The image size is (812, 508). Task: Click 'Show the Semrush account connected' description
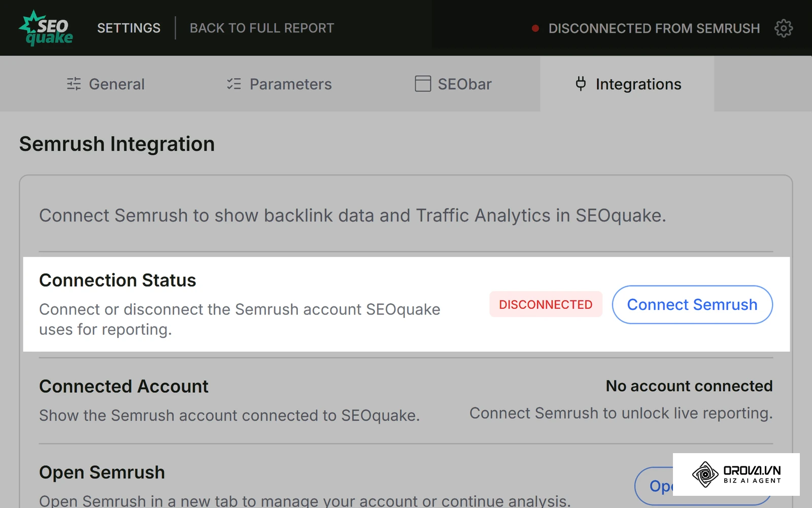click(x=229, y=416)
